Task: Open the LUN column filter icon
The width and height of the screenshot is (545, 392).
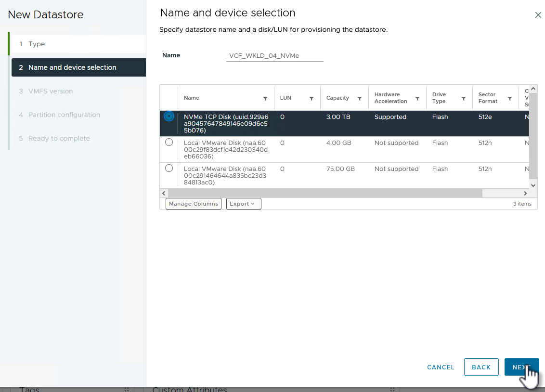Action: pos(311,99)
